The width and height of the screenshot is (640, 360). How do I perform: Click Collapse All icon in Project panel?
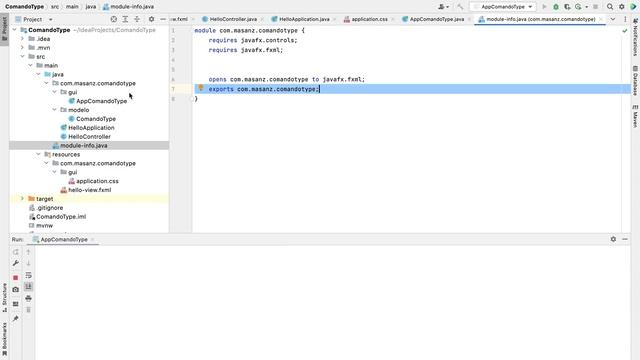point(137,19)
